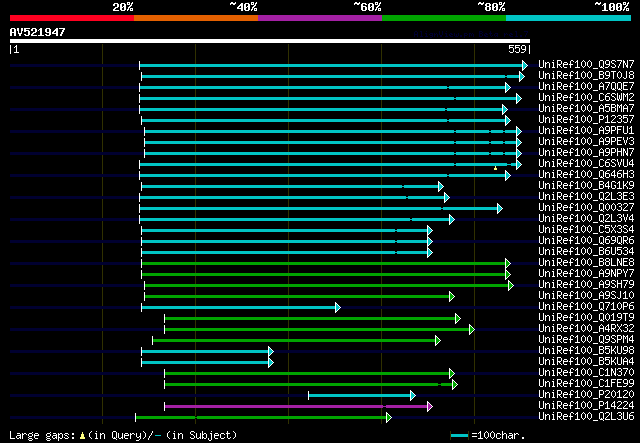Click the cyan alignment bar for Q710P6

click(241, 307)
